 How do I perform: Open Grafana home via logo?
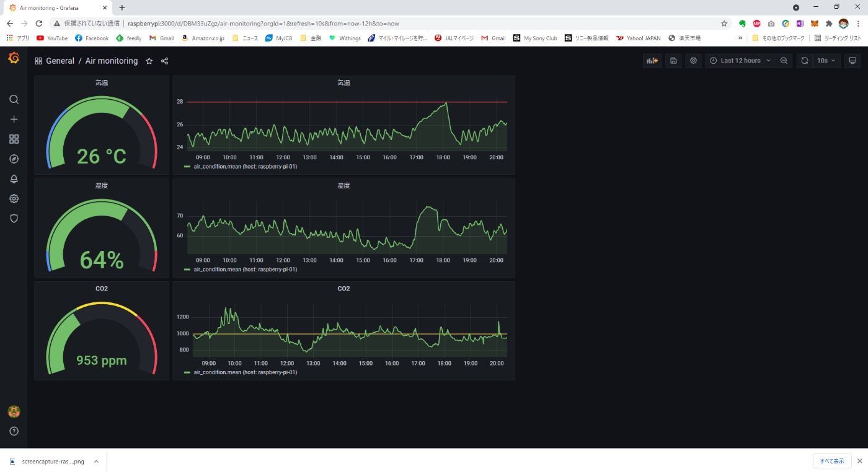coord(14,58)
